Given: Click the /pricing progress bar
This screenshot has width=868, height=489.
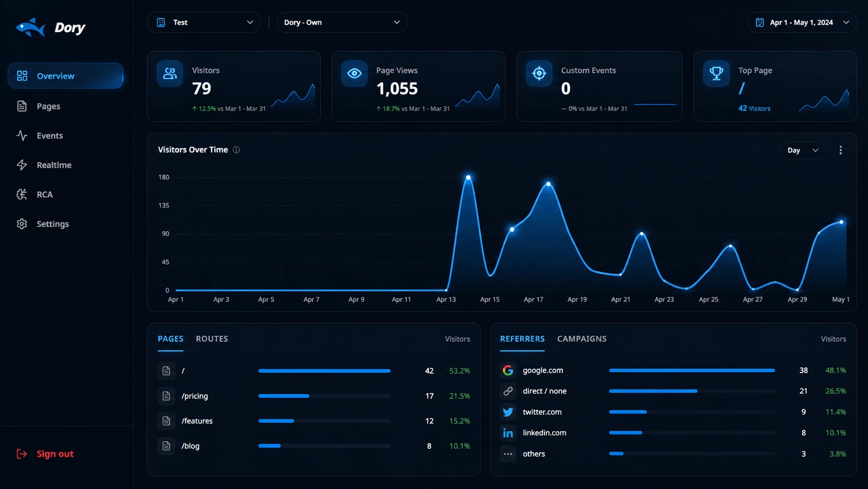Looking at the screenshot, I should pyautogui.click(x=324, y=396).
